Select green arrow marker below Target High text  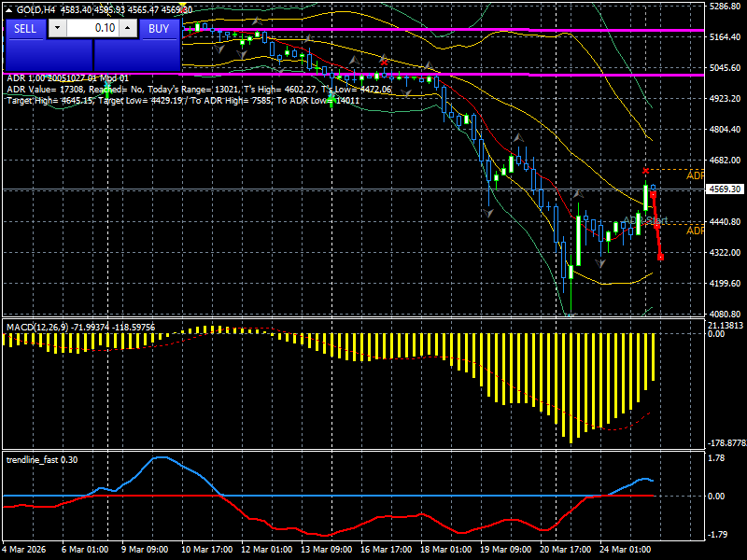[x=331, y=101]
